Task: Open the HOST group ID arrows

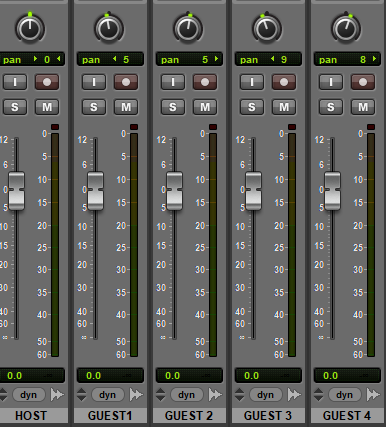Action: [3, 395]
